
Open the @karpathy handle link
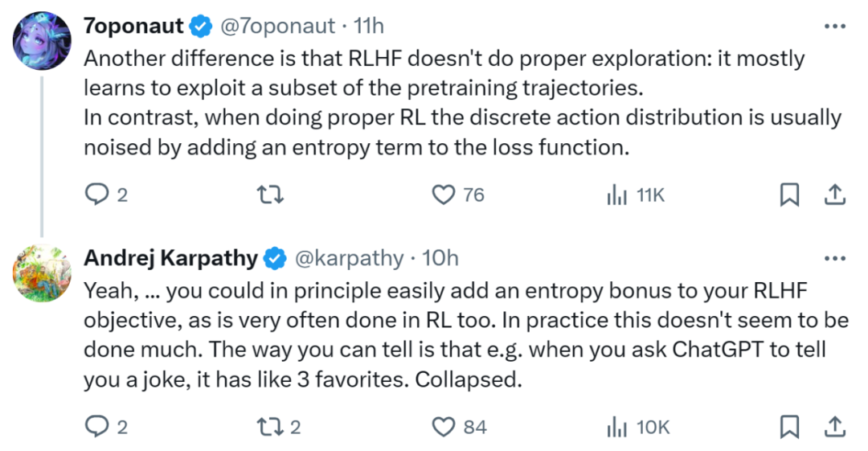349,259
